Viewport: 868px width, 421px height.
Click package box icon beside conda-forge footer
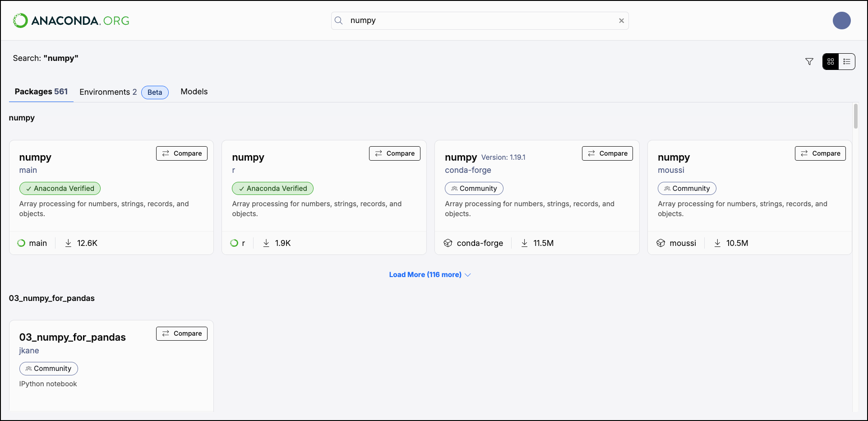448,243
